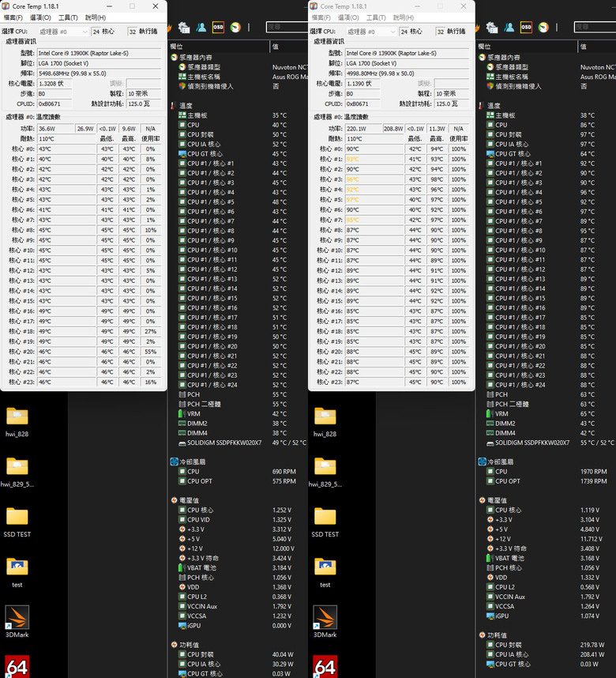Screen dimensions: 616x678
Task: Open 處理器 #0 dropdown in the 4998.80MHz Core Temp window
Action: click(x=371, y=32)
